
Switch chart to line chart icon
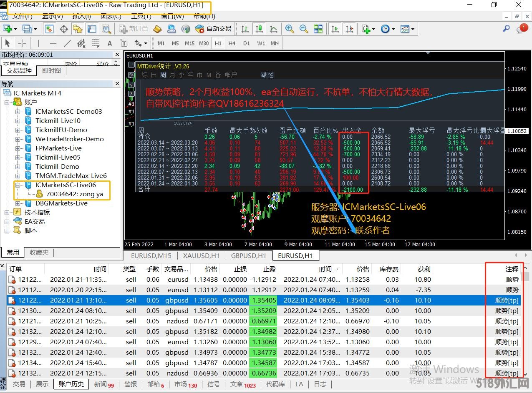tap(273, 29)
